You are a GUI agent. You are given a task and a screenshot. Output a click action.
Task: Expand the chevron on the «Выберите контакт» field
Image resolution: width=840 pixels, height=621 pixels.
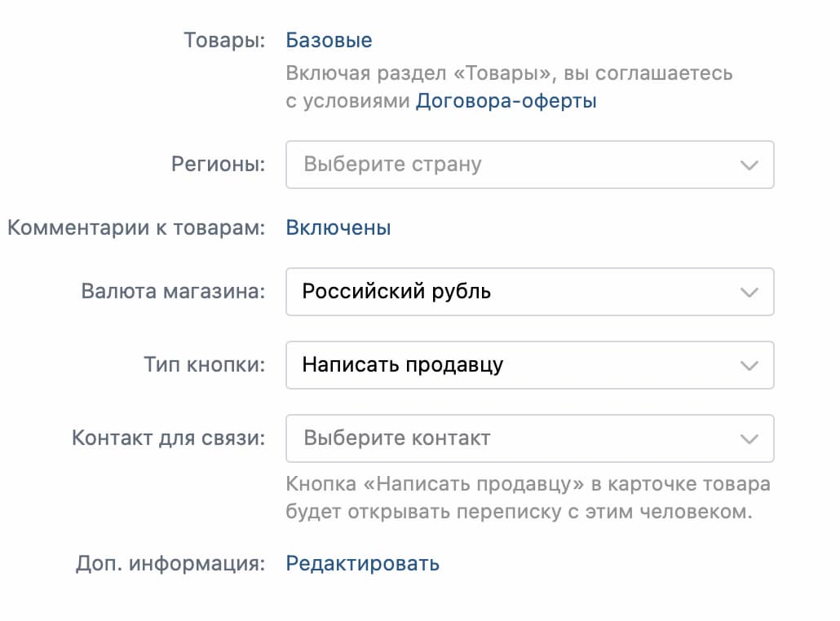pos(748,438)
